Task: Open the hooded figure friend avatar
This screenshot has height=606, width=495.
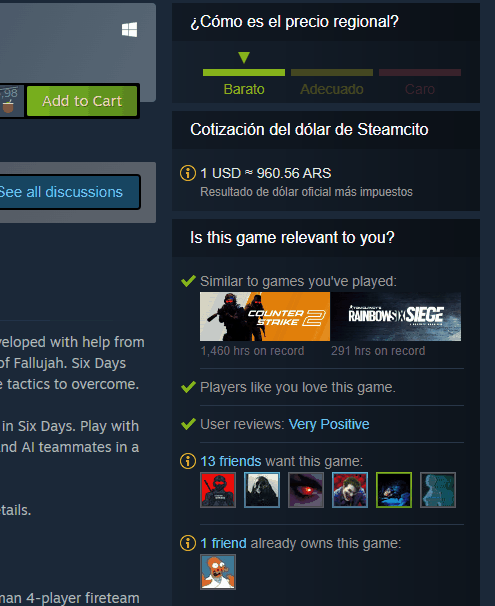Action: click(262, 490)
